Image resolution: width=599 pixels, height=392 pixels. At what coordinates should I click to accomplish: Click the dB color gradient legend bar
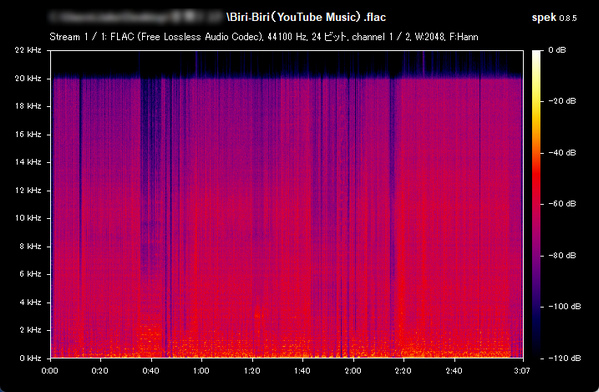click(536, 204)
